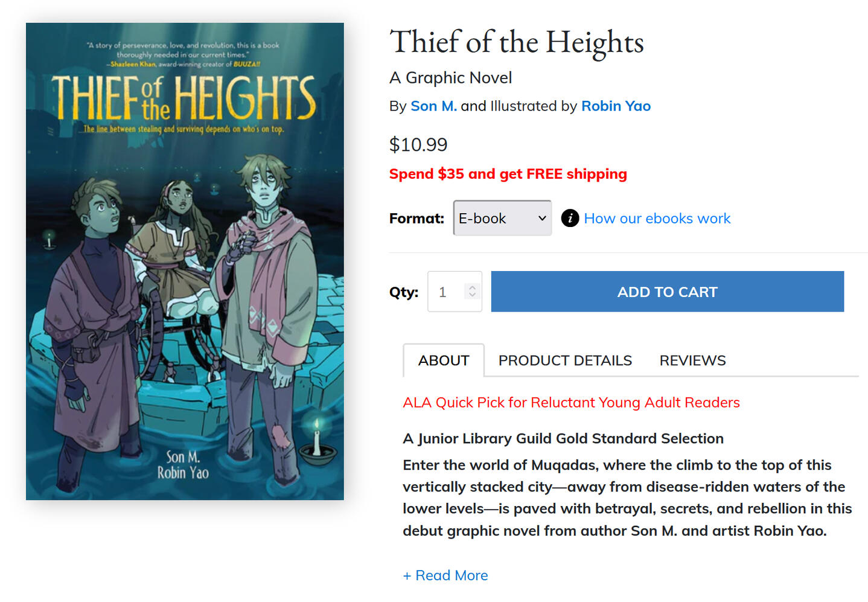Screen dimensions: 868x602
Task: Click the A Graphic Novel subtitle
Action: pos(450,78)
